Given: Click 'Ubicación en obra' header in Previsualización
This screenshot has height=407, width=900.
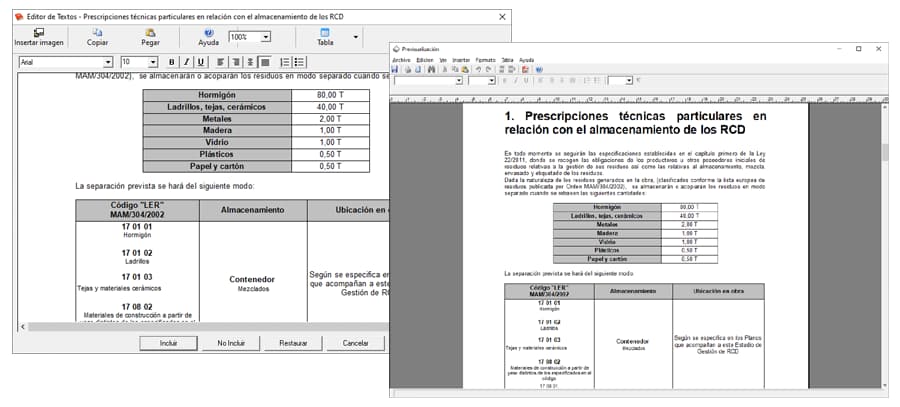Looking at the screenshot, I should coord(718,291).
